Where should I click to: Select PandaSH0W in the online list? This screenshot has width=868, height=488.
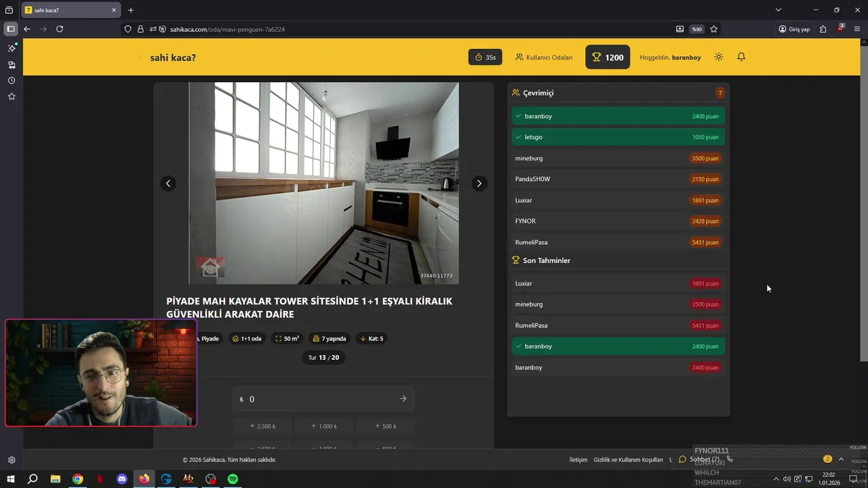pyautogui.click(x=618, y=179)
